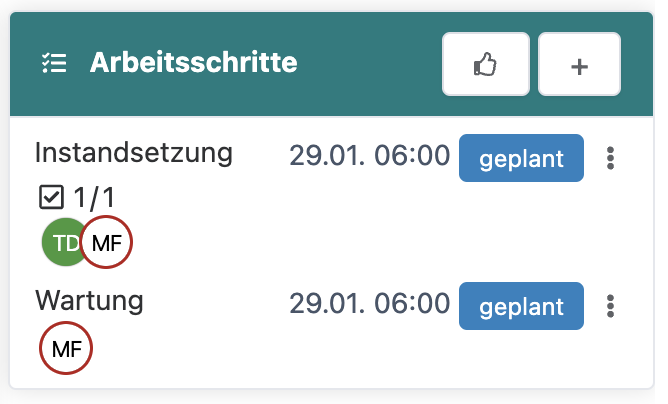
Task: Click the geplant status badge for Wartung
Action: [521, 305]
